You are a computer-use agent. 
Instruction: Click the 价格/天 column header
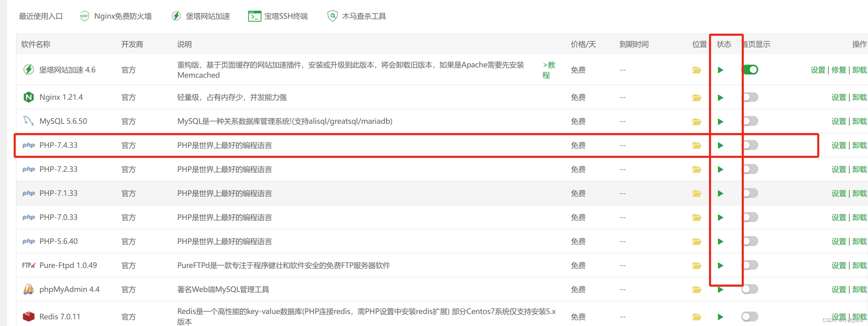click(583, 44)
